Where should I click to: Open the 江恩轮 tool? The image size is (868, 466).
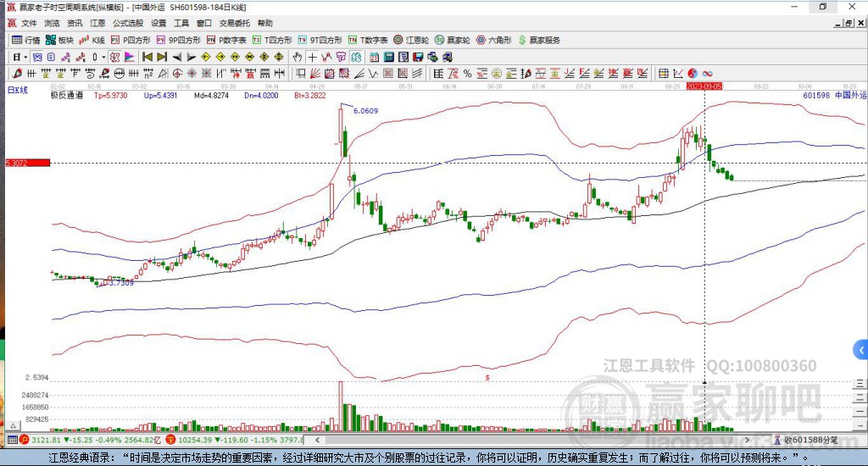[411, 40]
